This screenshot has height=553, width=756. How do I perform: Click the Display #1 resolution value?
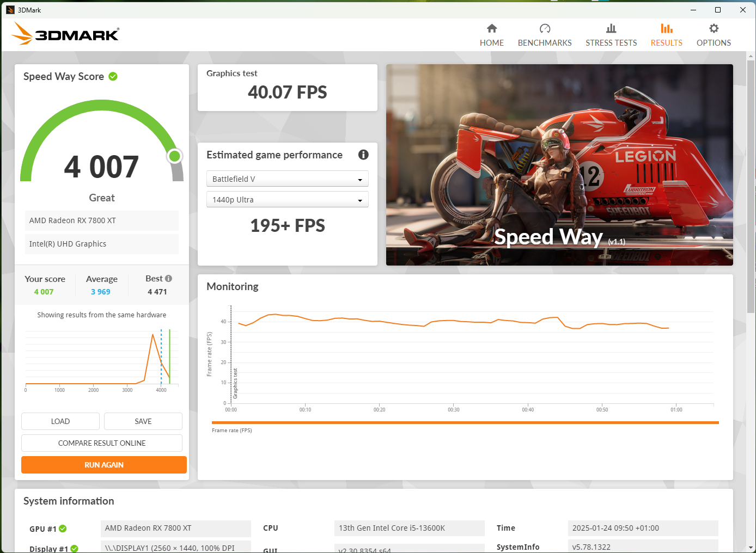pos(176,548)
